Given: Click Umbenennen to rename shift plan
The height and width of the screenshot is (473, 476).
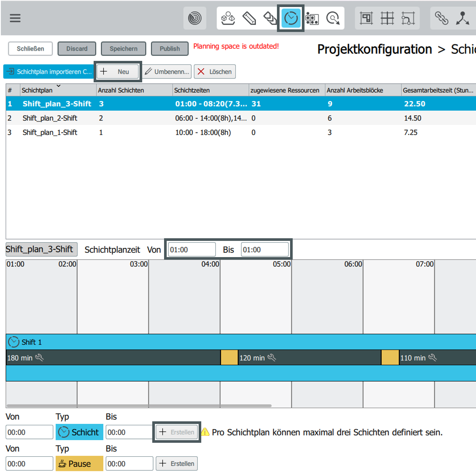Looking at the screenshot, I should tap(167, 72).
